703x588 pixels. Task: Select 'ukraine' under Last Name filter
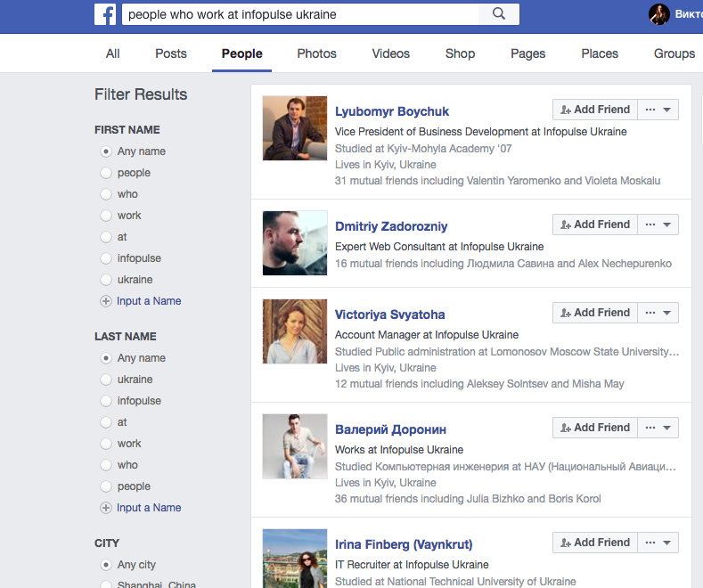coord(106,380)
